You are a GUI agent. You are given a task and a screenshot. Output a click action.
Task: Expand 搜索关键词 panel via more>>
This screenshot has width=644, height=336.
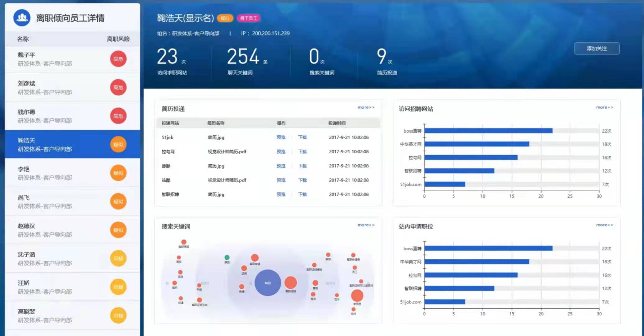tap(366, 225)
